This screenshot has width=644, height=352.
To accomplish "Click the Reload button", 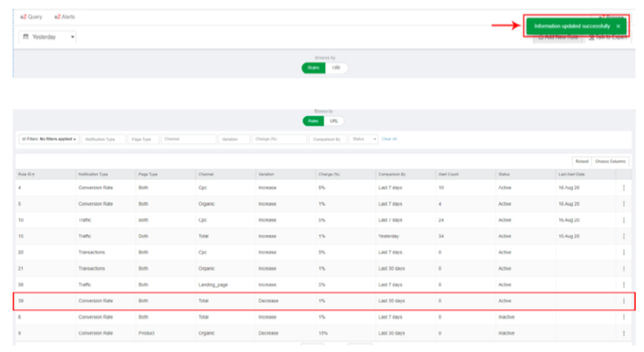I will [582, 161].
